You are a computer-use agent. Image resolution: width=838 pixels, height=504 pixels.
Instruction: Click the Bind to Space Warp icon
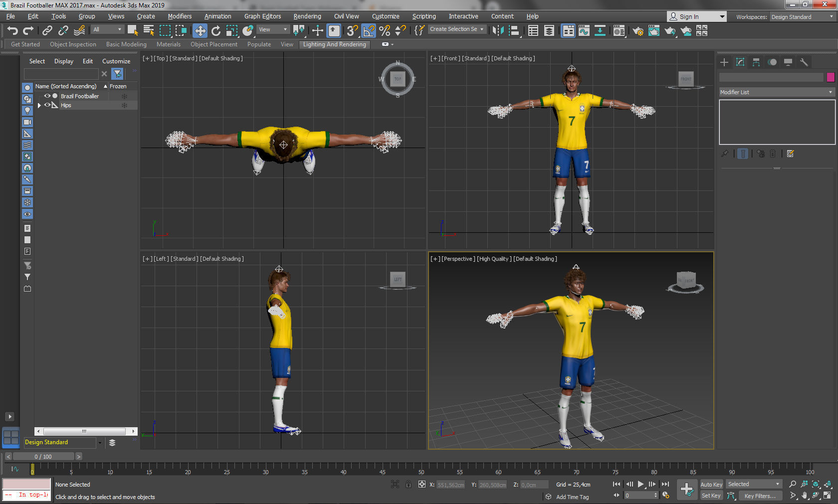(79, 30)
